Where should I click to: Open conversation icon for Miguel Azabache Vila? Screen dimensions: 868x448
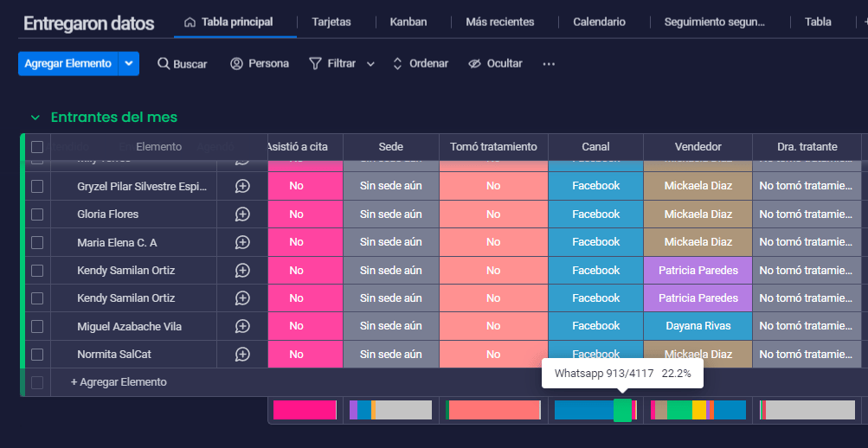click(242, 326)
